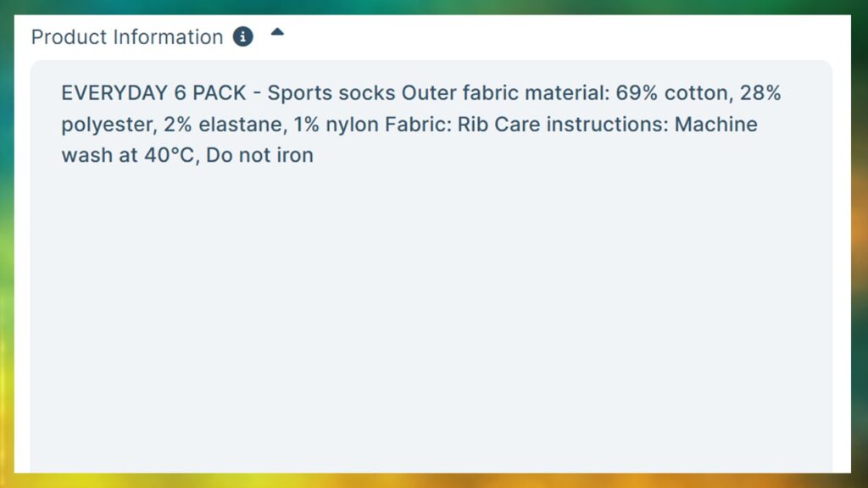The image size is (868, 488).
Task: Click the Product Information heading
Action: [x=127, y=37]
